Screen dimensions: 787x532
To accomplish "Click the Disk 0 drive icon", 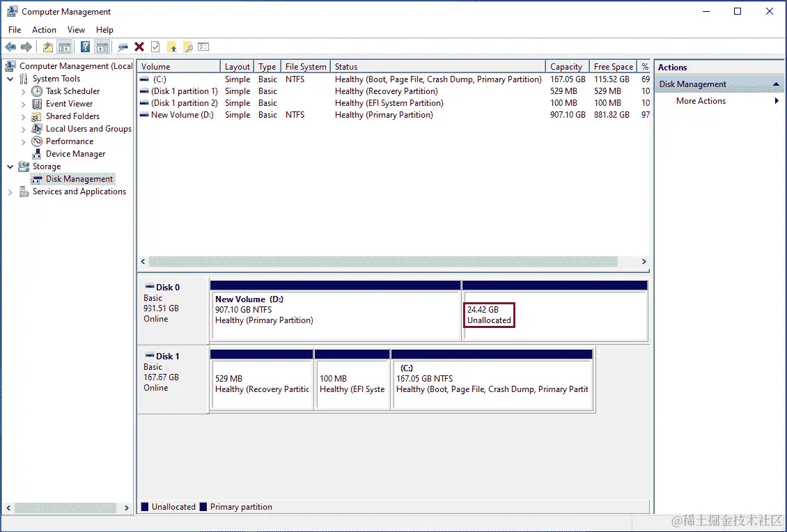I will [x=150, y=287].
